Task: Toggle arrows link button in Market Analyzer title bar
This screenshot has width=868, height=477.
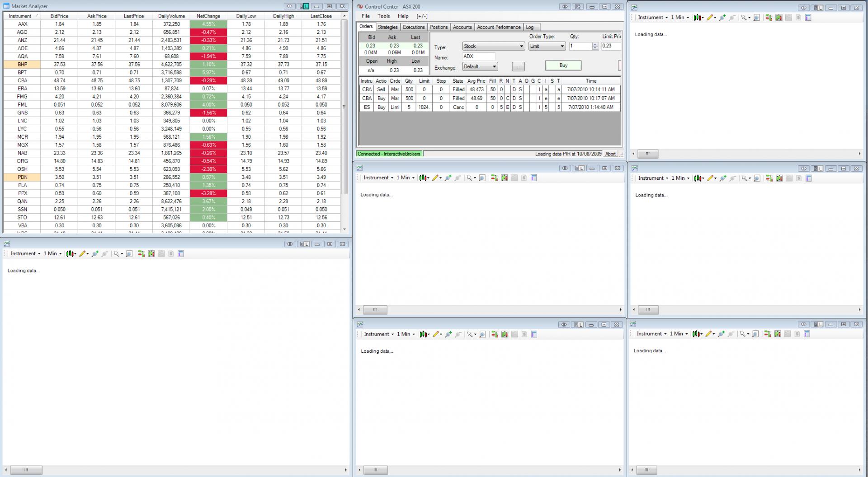Action: 290,6
